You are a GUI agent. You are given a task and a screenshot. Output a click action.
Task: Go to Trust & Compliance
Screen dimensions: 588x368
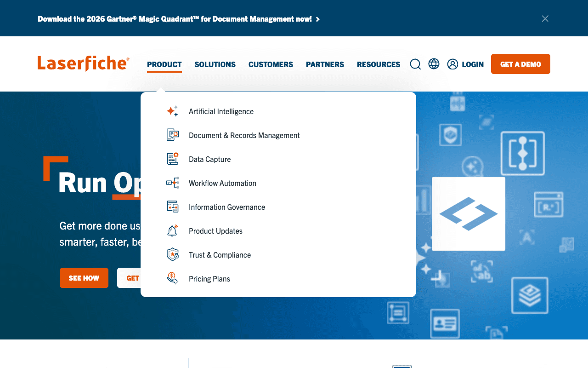pos(220,255)
